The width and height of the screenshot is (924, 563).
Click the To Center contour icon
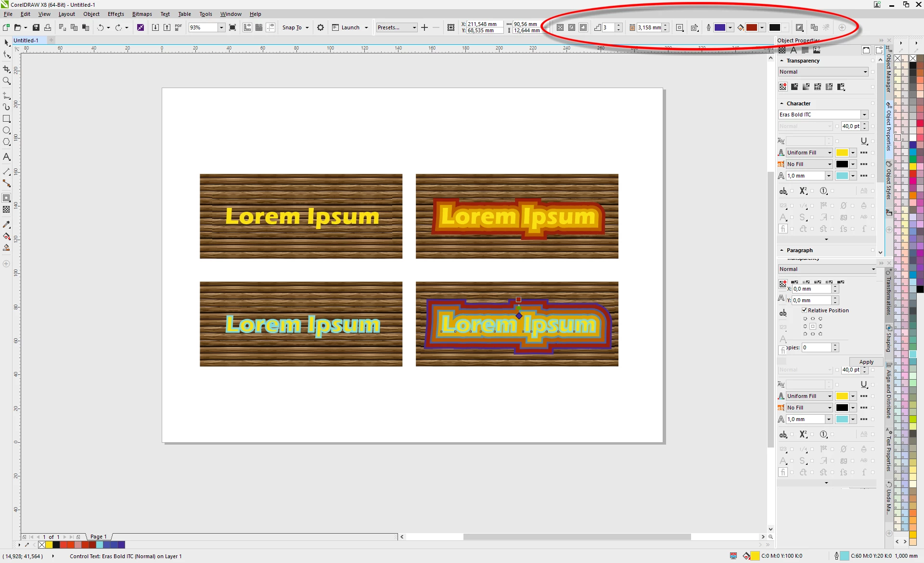560,27
